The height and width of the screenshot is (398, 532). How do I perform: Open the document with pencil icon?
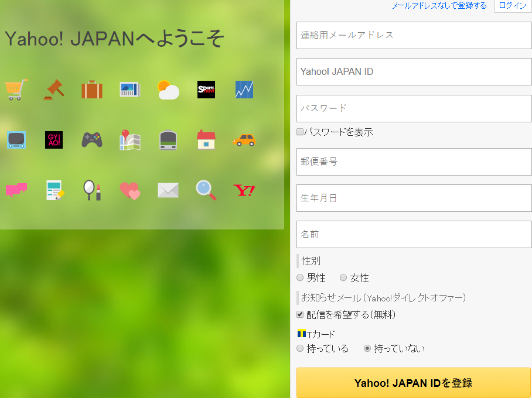55,190
